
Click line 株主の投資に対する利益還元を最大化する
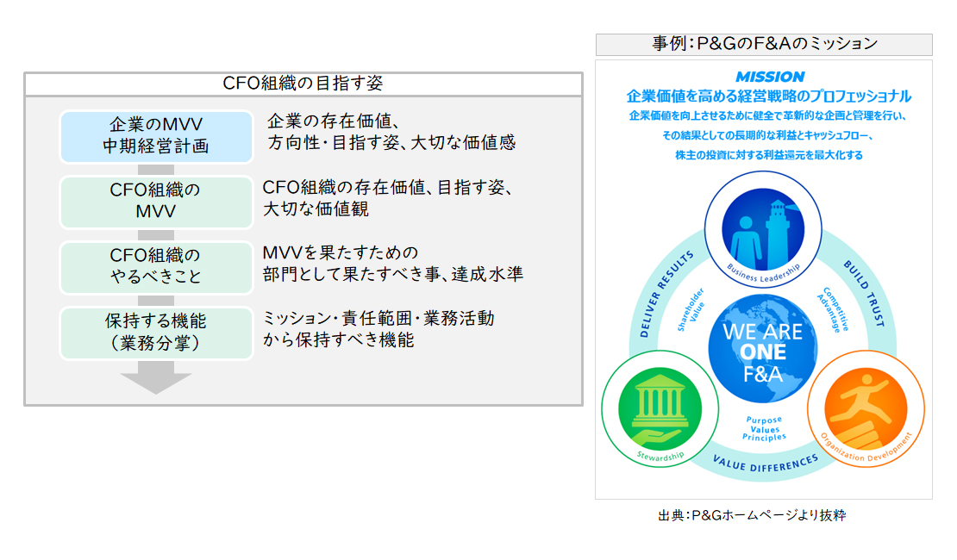[x=769, y=156]
